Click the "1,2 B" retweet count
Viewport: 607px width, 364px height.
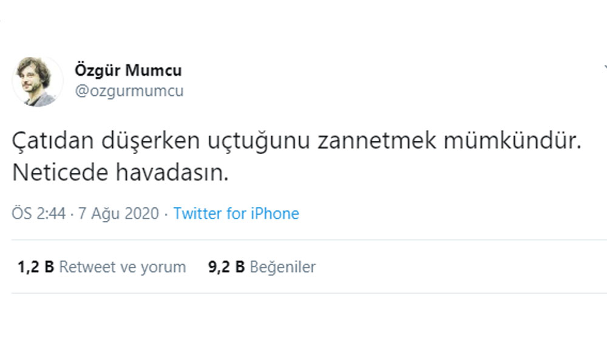pos(36,267)
